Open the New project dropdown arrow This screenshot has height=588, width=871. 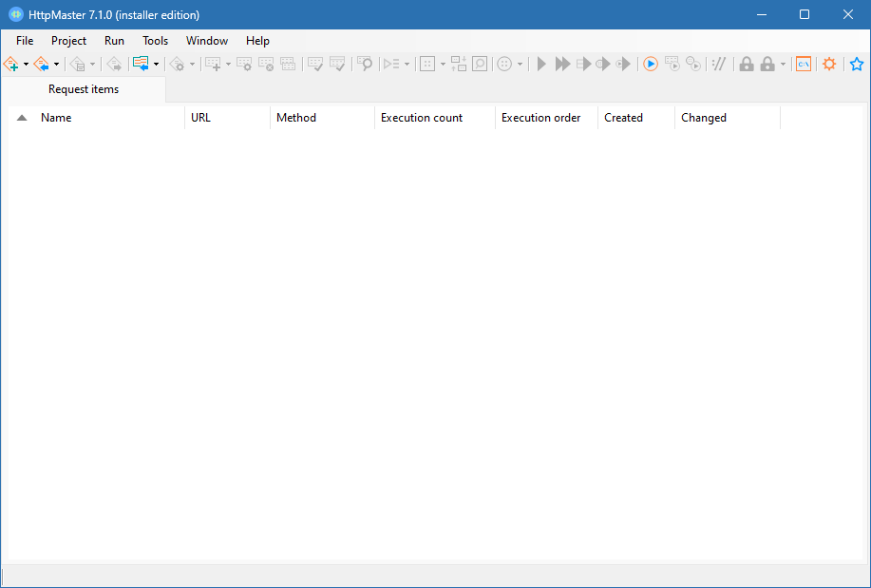[x=26, y=65]
